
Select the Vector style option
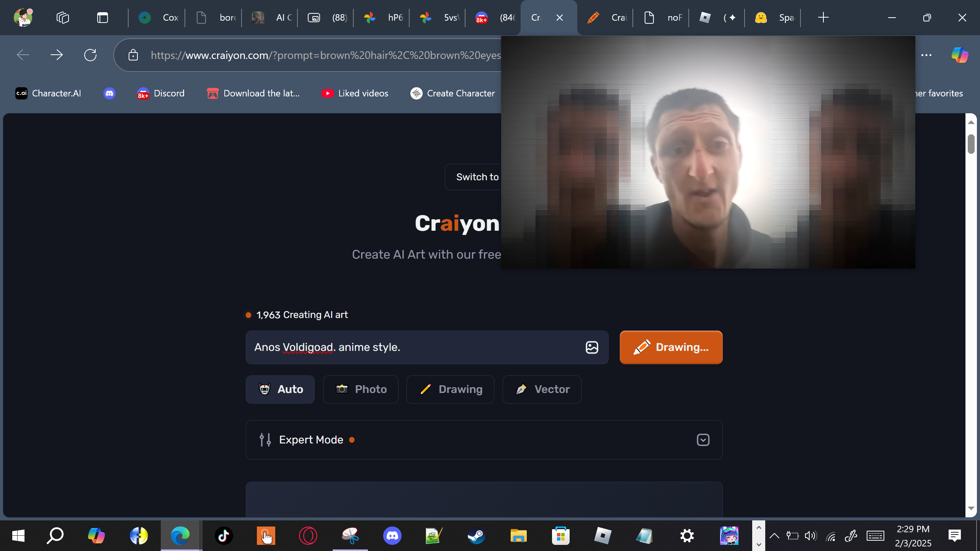click(x=542, y=390)
